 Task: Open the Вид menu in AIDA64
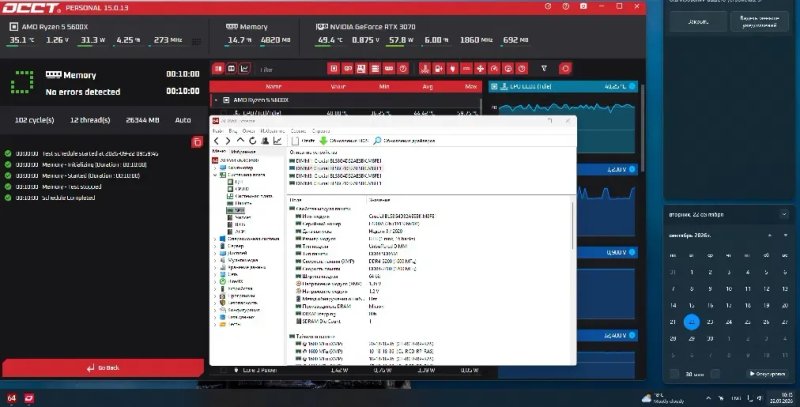tap(233, 131)
